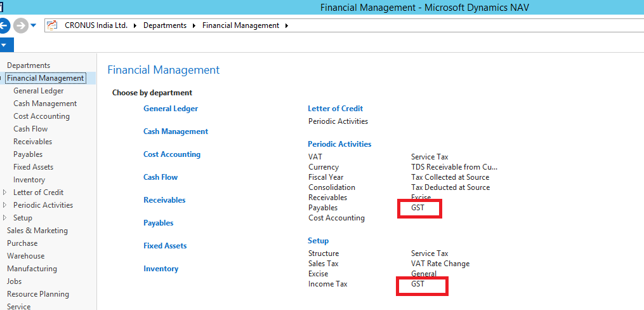
Task: Open GST under Periodic Activities
Action: coord(417,208)
